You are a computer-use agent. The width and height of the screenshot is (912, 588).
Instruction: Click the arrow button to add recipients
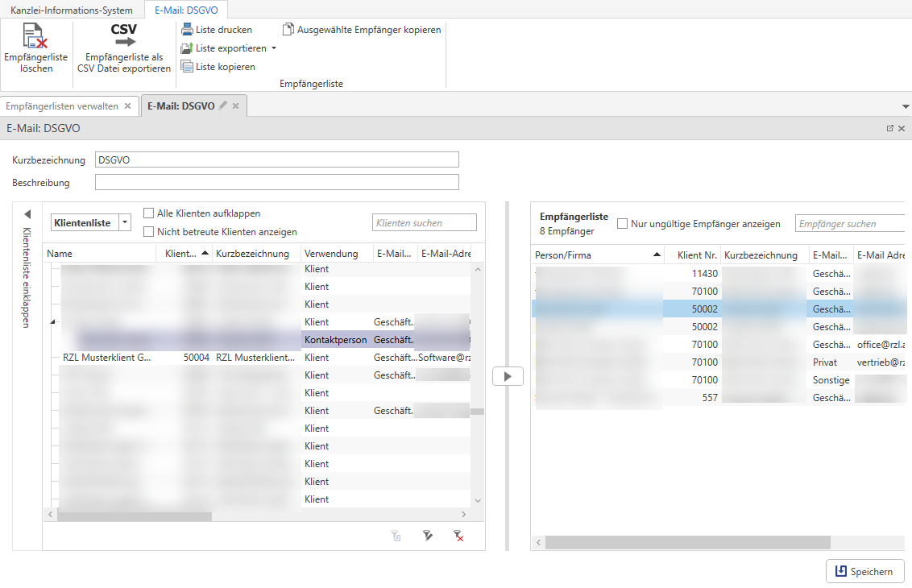(508, 376)
